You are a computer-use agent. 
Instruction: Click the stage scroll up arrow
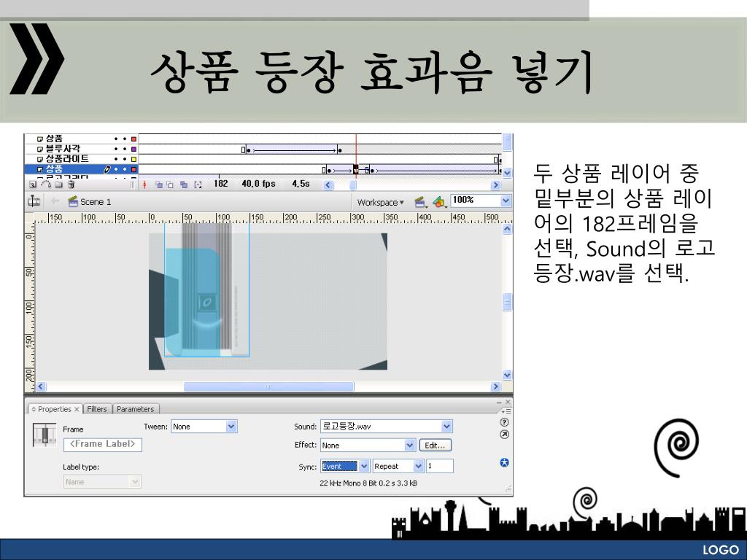[x=508, y=229]
